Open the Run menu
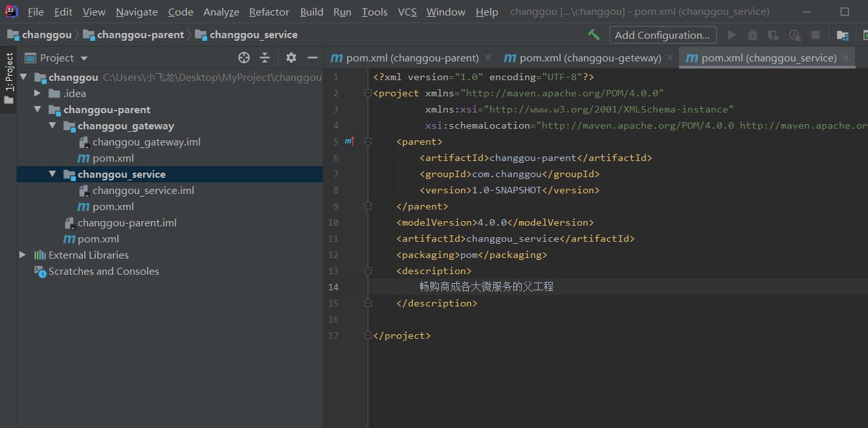This screenshot has width=868, height=428. 342,12
